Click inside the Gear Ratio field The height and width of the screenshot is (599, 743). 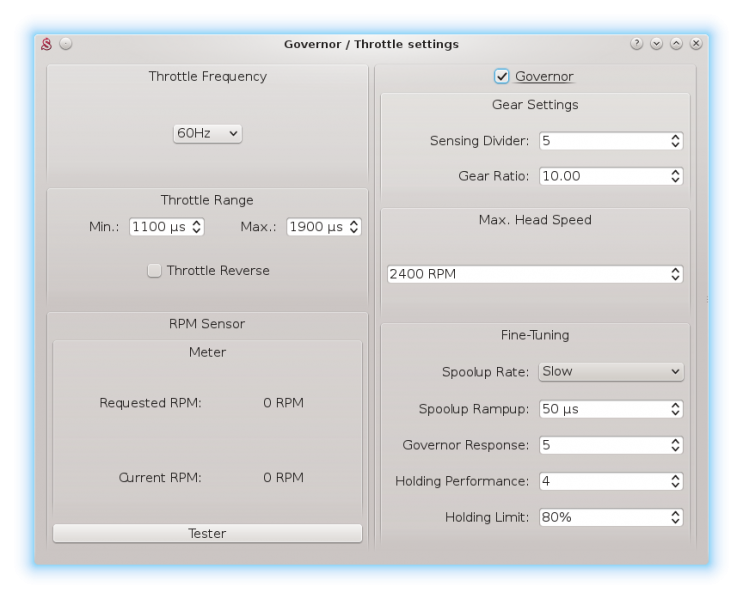tap(600, 176)
